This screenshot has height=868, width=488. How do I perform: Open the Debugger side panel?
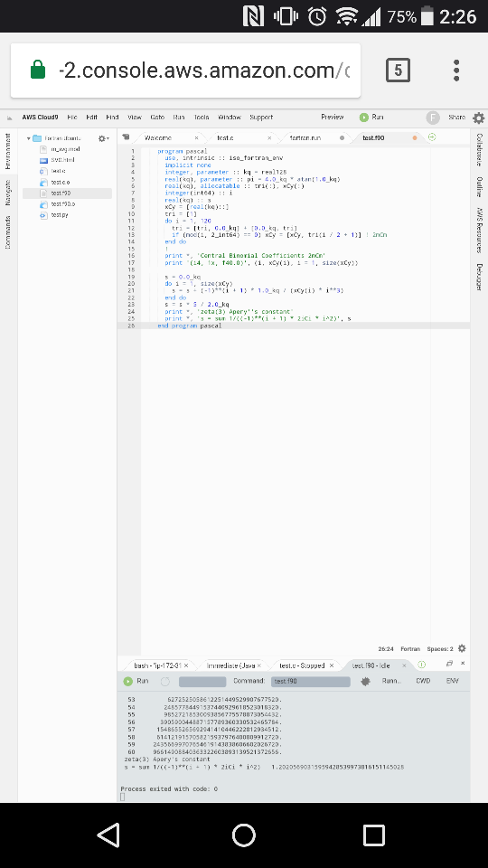coord(479,277)
